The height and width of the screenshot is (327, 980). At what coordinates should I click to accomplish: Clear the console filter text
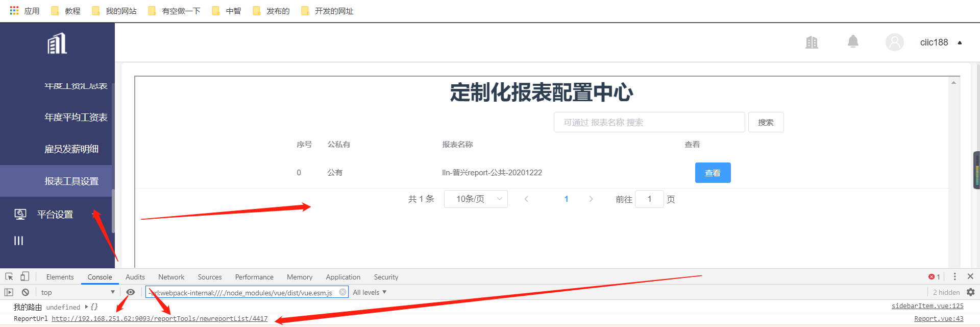(x=343, y=292)
